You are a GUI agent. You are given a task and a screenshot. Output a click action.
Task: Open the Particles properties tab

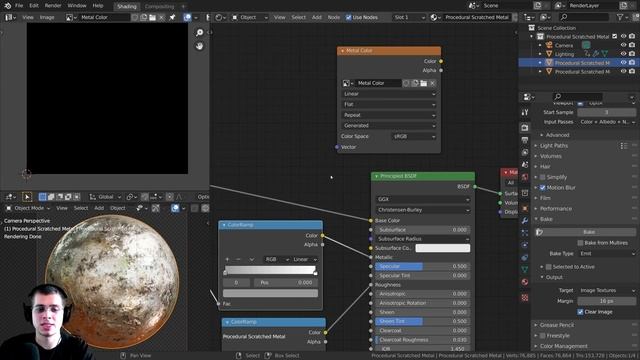coord(525,233)
